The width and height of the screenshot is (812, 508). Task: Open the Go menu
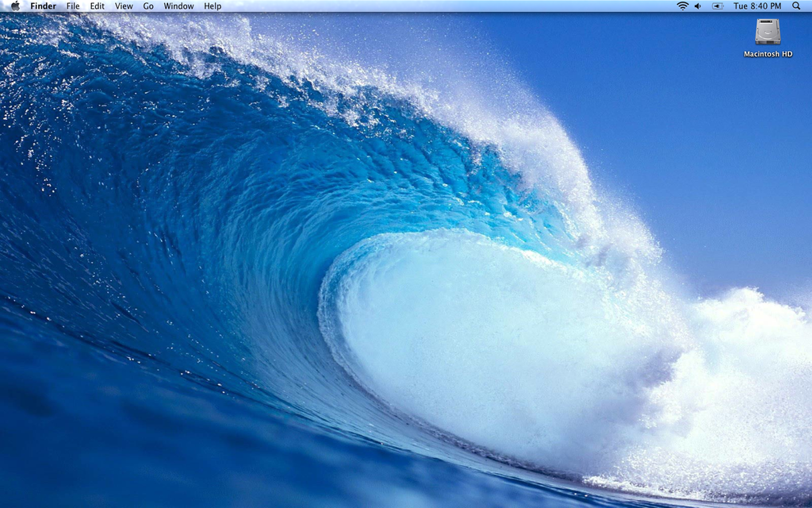(x=148, y=6)
